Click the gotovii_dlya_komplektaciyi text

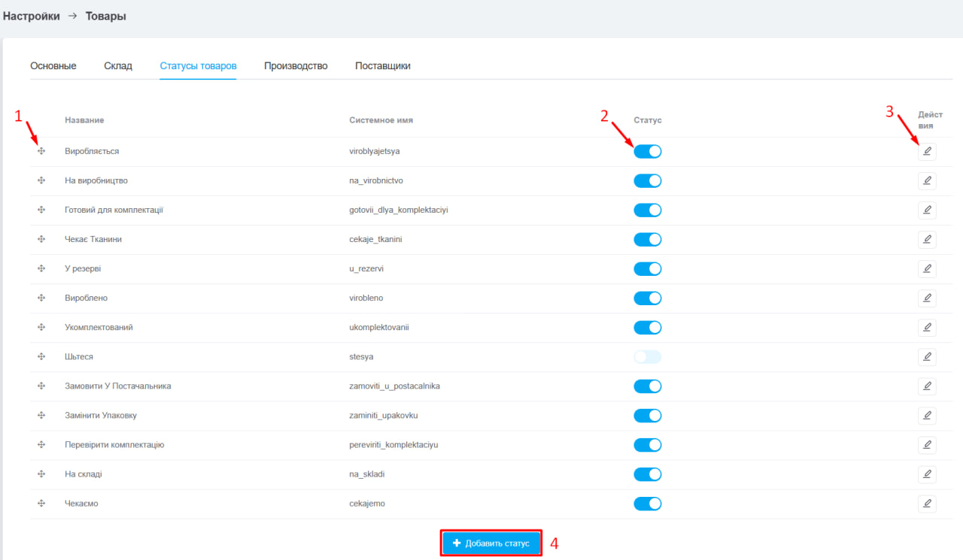click(x=399, y=210)
